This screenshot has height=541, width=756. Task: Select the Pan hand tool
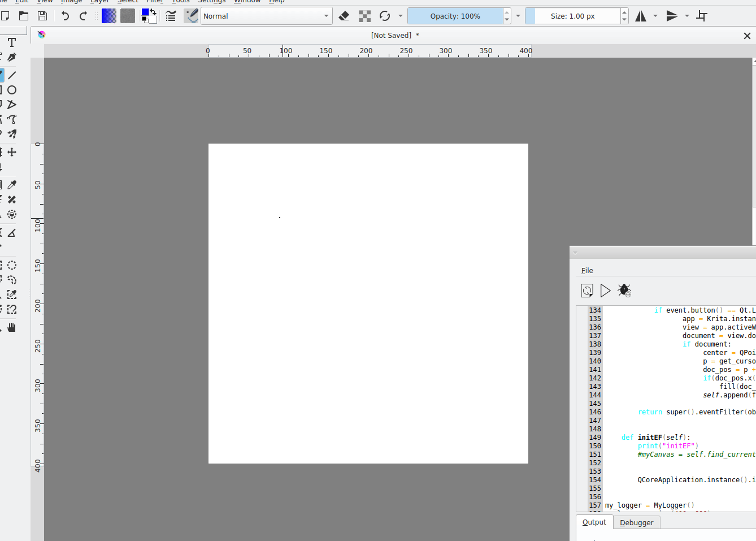coord(12,327)
